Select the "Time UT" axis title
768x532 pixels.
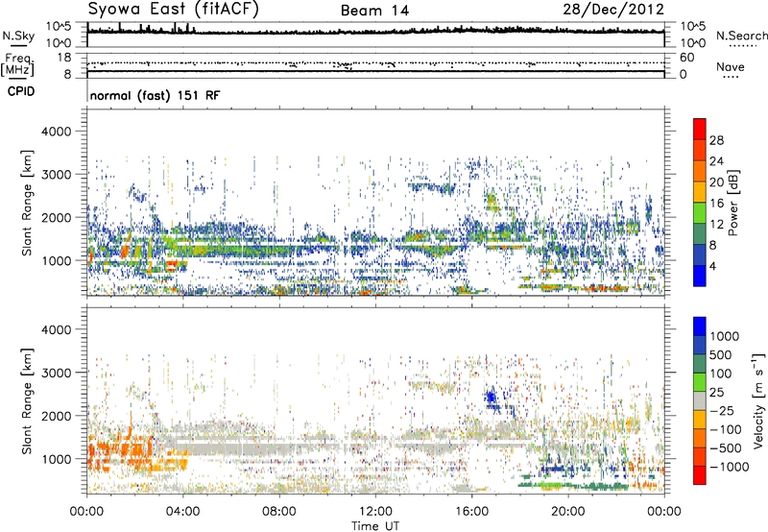375,526
